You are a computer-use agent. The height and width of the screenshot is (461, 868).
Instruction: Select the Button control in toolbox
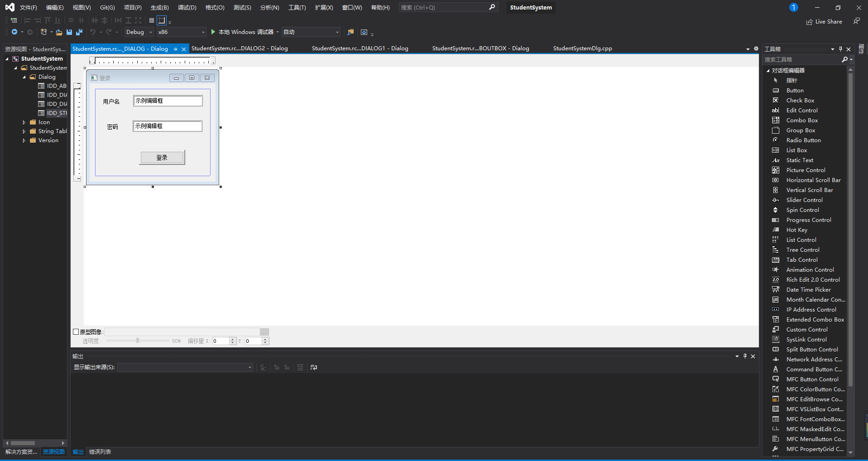point(795,91)
